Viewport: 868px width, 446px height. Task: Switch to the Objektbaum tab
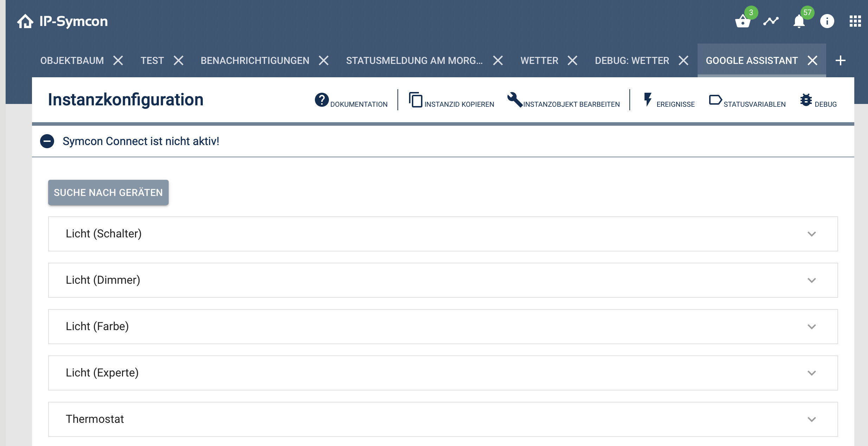coord(72,60)
